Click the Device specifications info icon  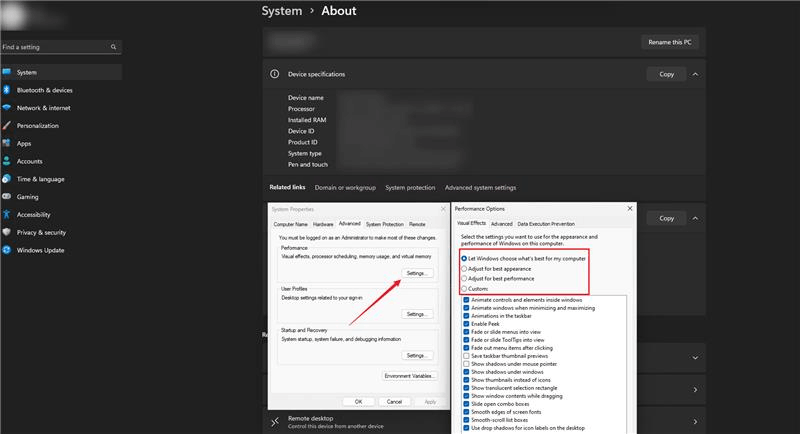tap(274, 74)
